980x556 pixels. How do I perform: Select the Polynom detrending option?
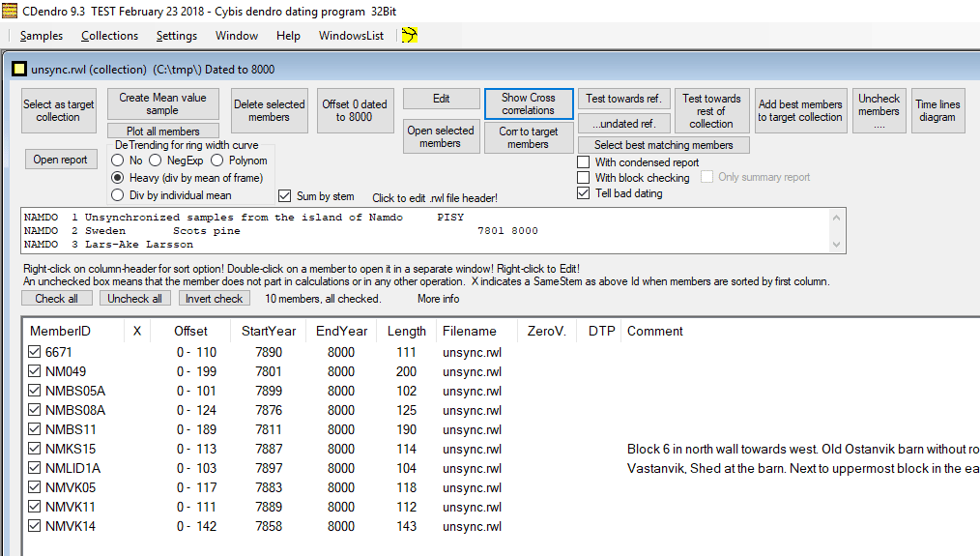pyautogui.click(x=216, y=161)
